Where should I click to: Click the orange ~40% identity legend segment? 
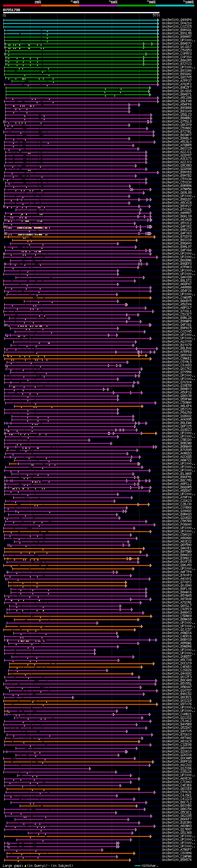click(60, 6)
